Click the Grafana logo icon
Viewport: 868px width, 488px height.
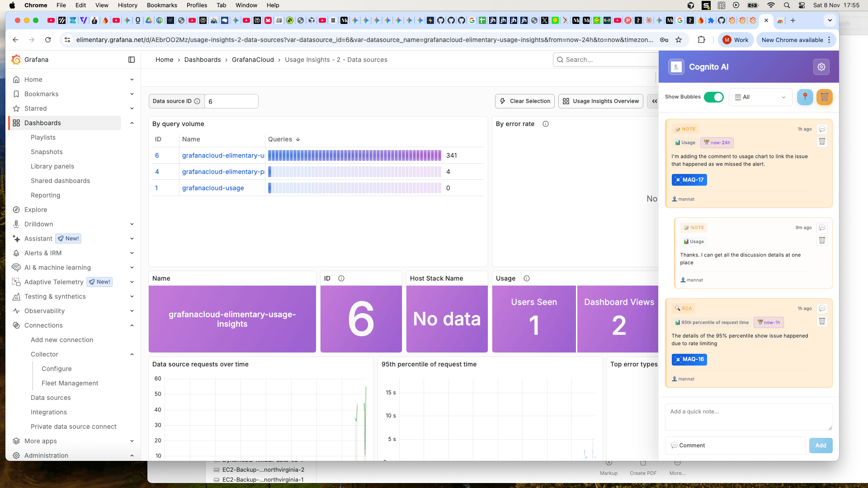click(x=16, y=60)
